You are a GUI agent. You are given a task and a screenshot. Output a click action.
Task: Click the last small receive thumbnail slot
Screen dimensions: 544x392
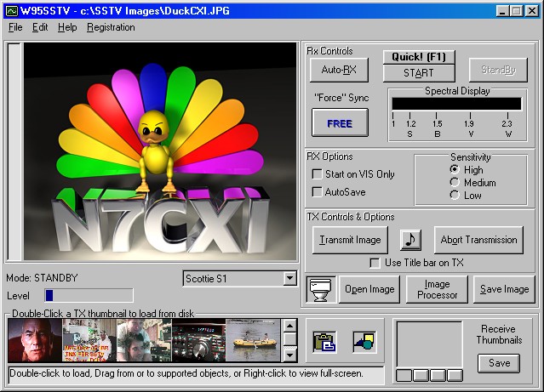455,375
